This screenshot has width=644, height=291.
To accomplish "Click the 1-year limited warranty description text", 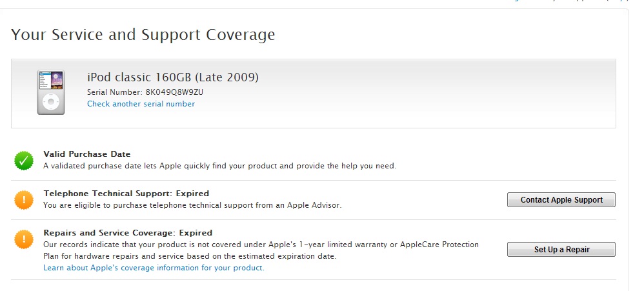I will pos(260,245).
